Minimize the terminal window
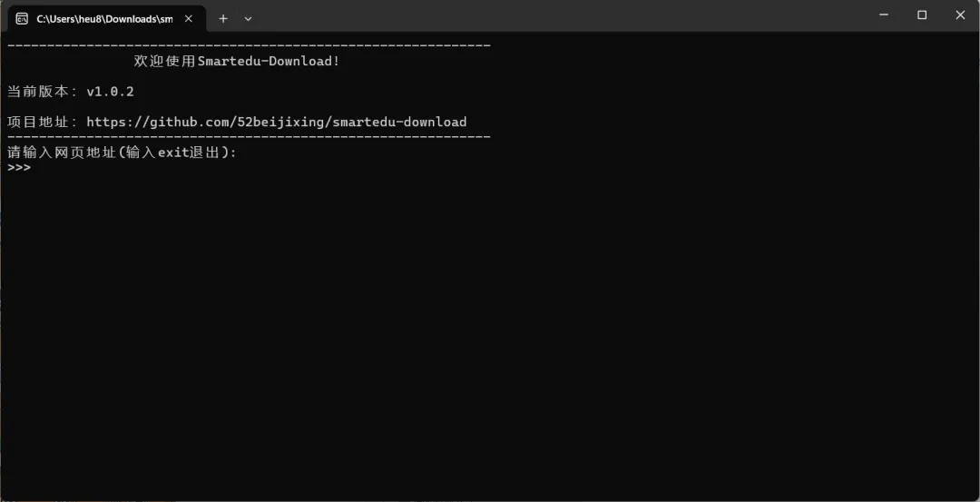Screen dimensions: 980x502 pos(884,15)
